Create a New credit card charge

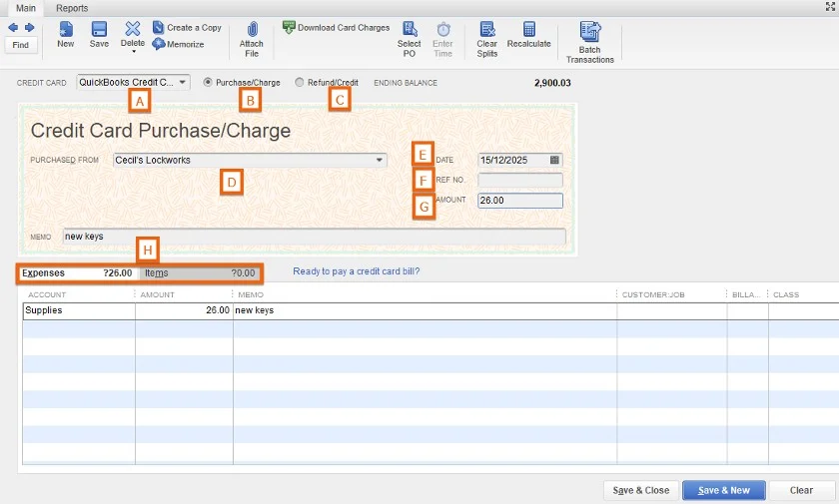[x=66, y=35]
